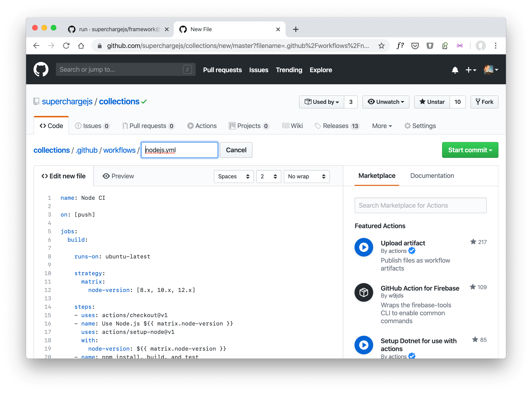Viewport: 532px width, 393px height.
Task: Open the Documentation tab in the sidebar
Action: (432, 176)
